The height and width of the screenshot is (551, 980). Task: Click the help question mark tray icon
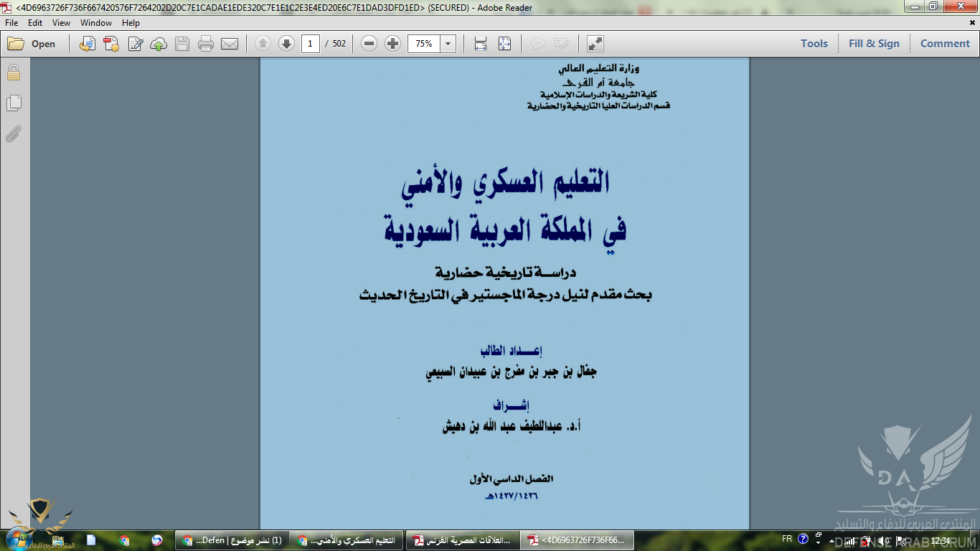click(x=803, y=539)
